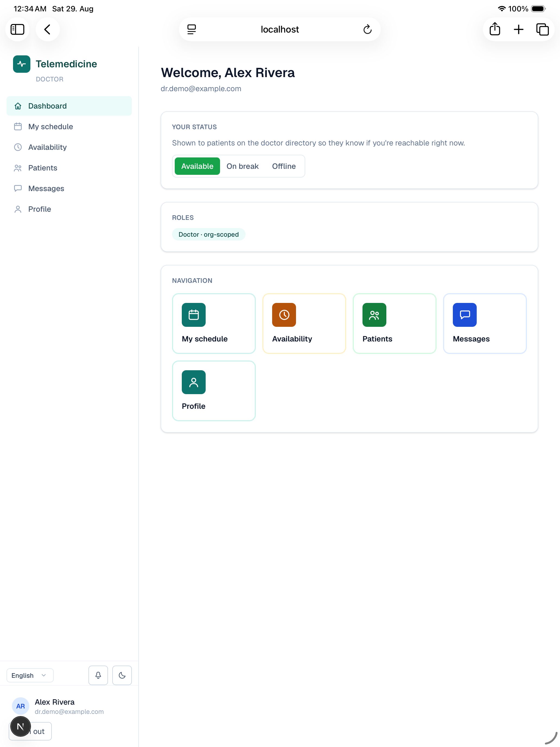The width and height of the screenshot is (560, 747).
Task: Open Patients in the sidebar
Action: pyautogui.click(x=69, y=168)
